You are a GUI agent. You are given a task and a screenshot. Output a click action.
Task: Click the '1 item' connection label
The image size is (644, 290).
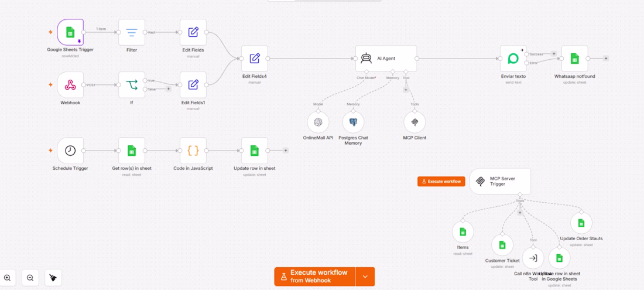pyautogui.click(x=101, y=29)
